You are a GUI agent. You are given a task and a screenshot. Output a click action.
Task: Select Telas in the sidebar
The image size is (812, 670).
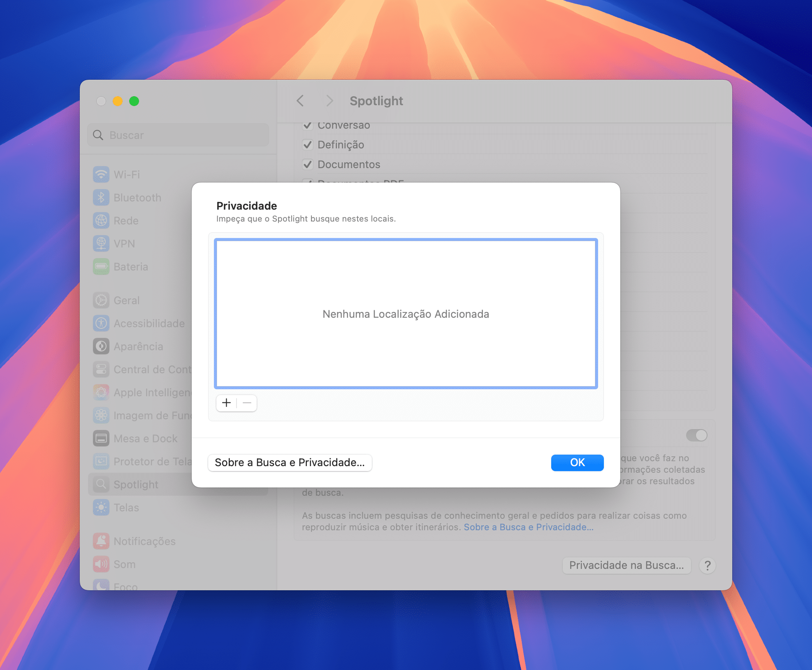[x=178, y=507]
